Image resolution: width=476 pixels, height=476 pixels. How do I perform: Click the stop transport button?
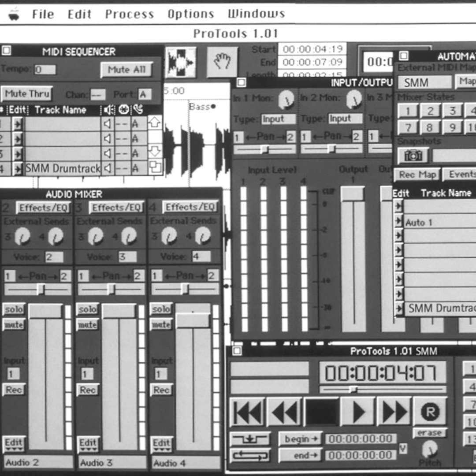click(x=321, y=412)
